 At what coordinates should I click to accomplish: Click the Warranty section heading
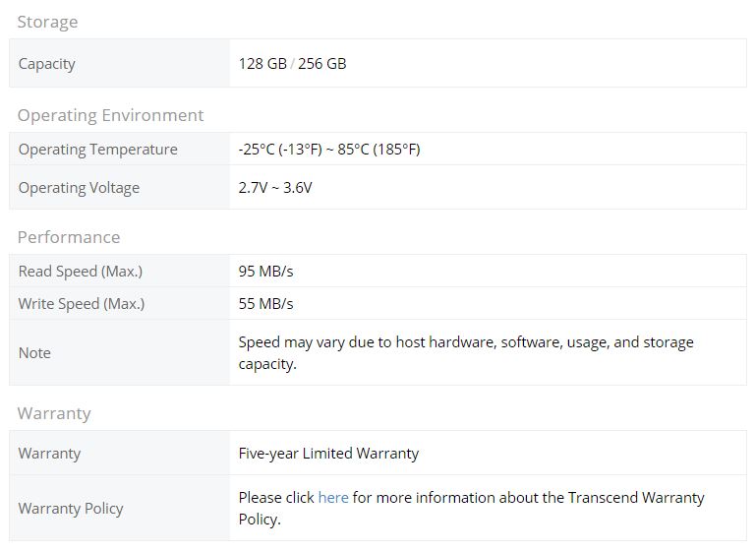click(x=54, y=413)
